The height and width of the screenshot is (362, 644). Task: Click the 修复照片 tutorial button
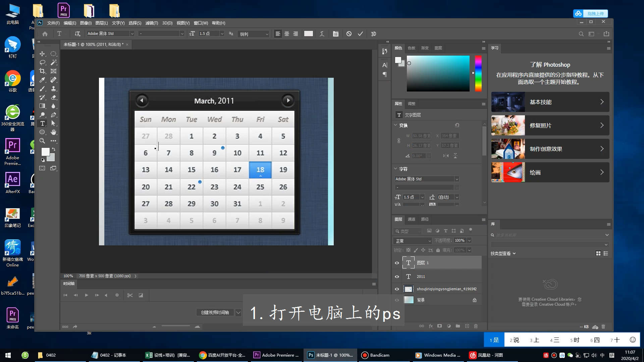click(550, 125)
